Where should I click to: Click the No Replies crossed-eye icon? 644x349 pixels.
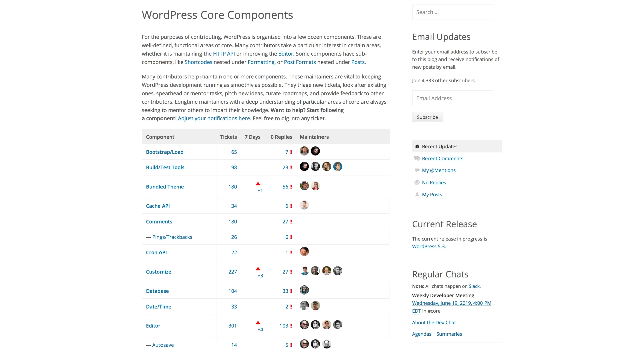pyautogui.click(x=417, y=182)
